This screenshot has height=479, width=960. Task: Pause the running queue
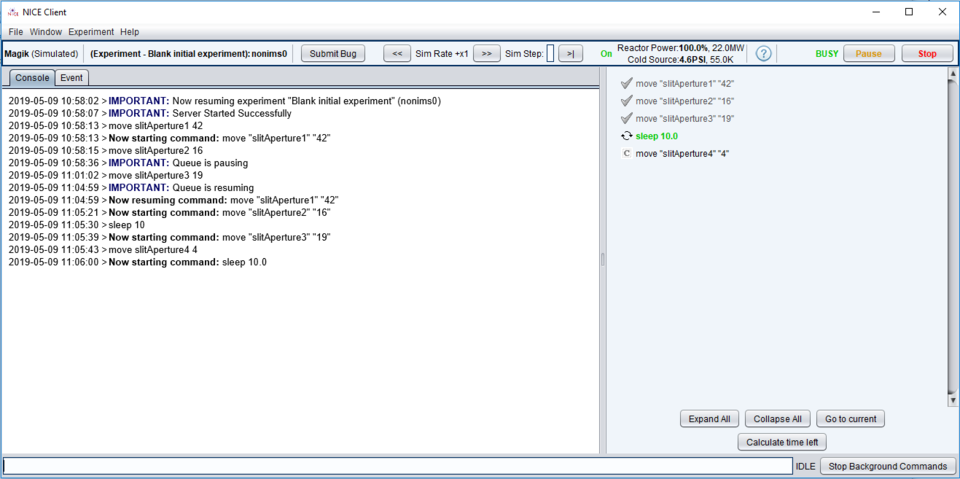tap(868, 53)
